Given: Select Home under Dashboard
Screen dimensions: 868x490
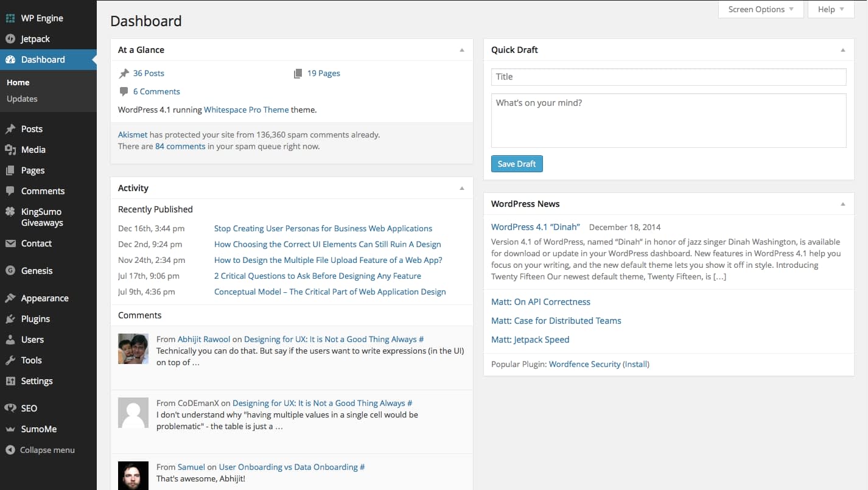Looking at the screenshot, I should [18, 82].
